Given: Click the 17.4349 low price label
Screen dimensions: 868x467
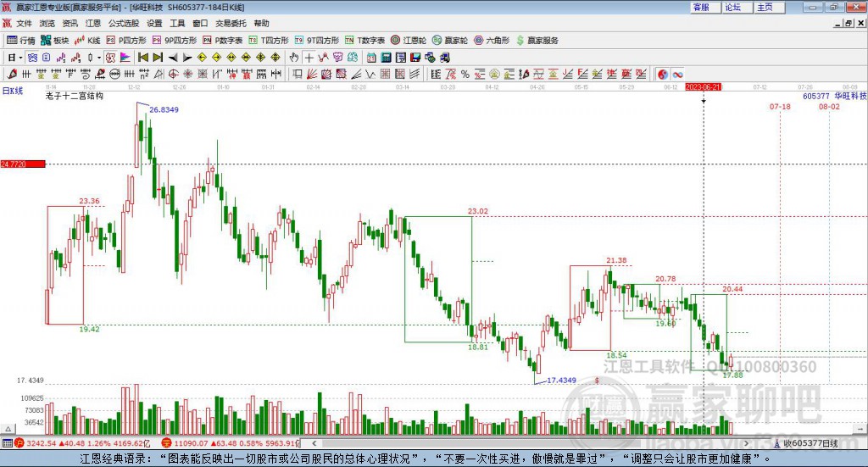Looking at the screenshot, I should tap(561, 381).
